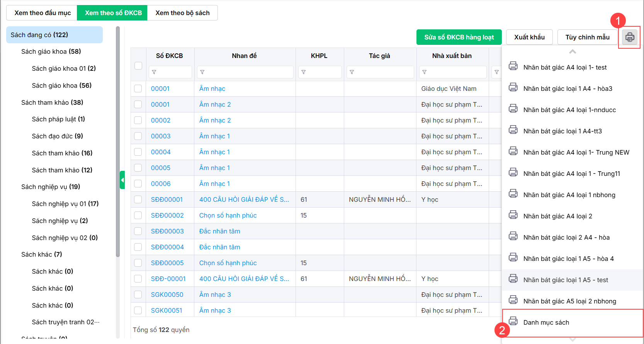
Task: Click printer icon beside 'Danh mục sách'
Action: click(x=513, y=321)
